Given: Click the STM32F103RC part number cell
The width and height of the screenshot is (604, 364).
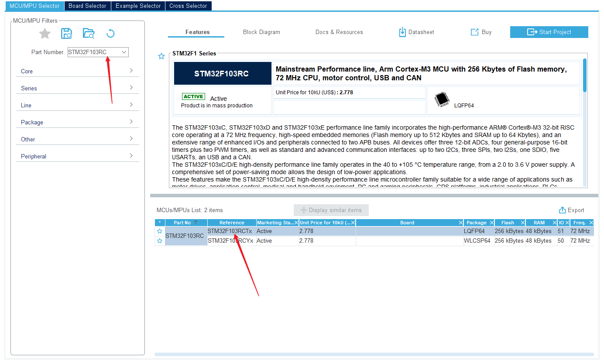Looking at the screenshot, I should click(186, 236).
